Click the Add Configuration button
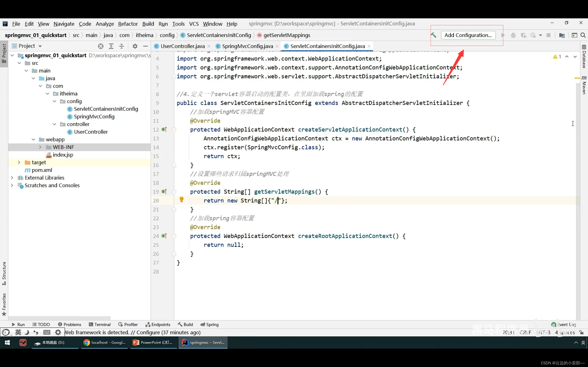588x367 pixels. (x=468, y=35)
